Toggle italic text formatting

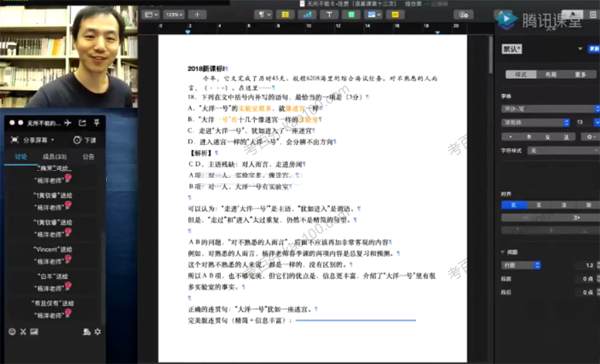coord(529,137)
